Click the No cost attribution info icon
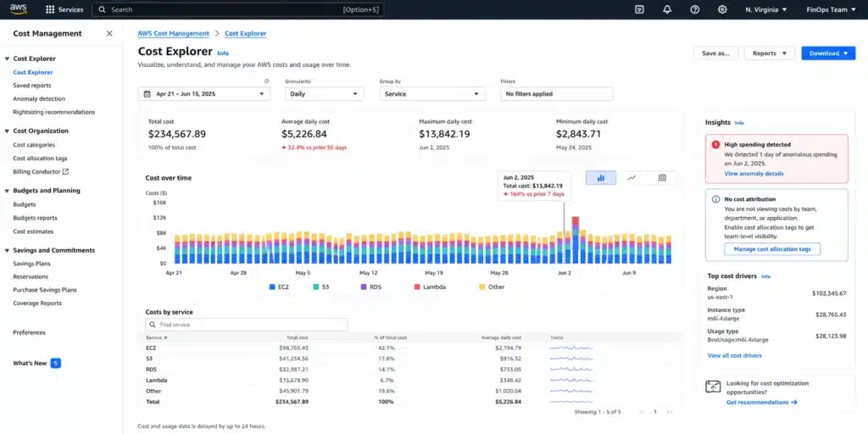The image size is (868, 434). [x=715, y=199]
